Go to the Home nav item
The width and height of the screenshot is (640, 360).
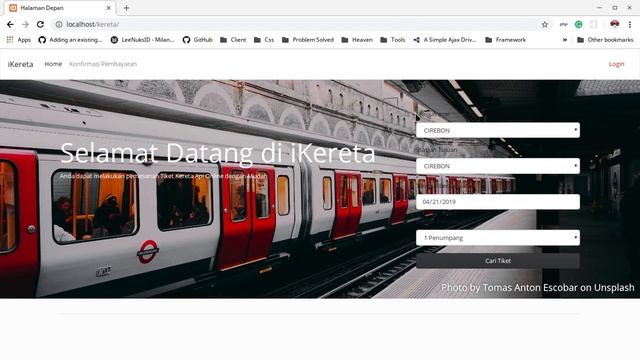point(53,64)
